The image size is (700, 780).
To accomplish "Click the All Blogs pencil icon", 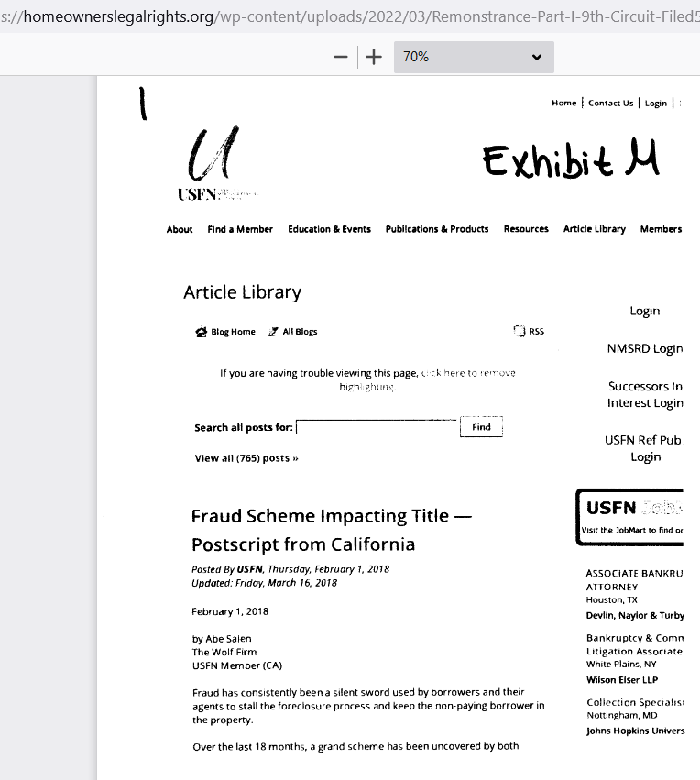I will point(273,332).
